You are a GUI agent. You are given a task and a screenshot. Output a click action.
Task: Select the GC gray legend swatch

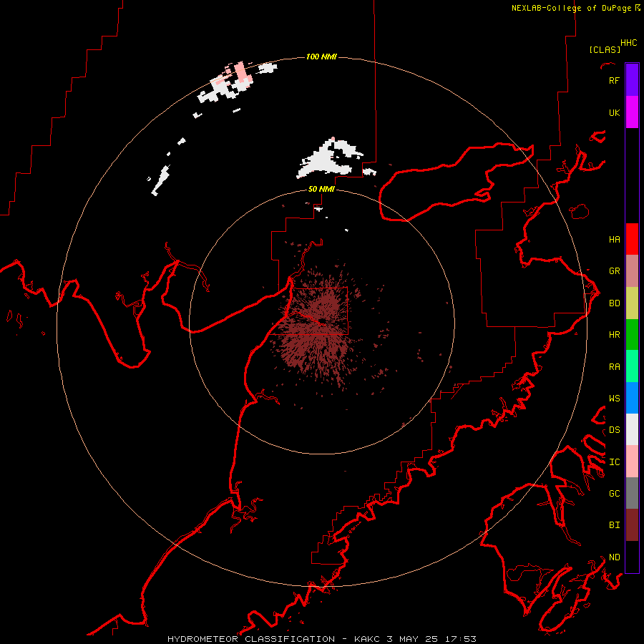click(x=632, y=493)
